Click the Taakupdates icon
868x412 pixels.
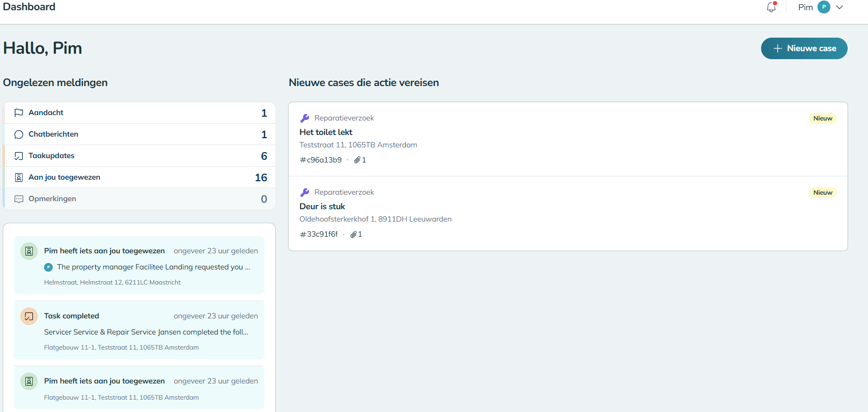[19, 156]
